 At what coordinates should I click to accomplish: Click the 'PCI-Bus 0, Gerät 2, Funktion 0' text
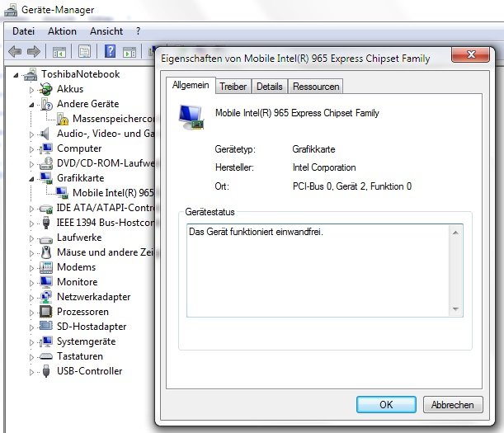point(352,186)
